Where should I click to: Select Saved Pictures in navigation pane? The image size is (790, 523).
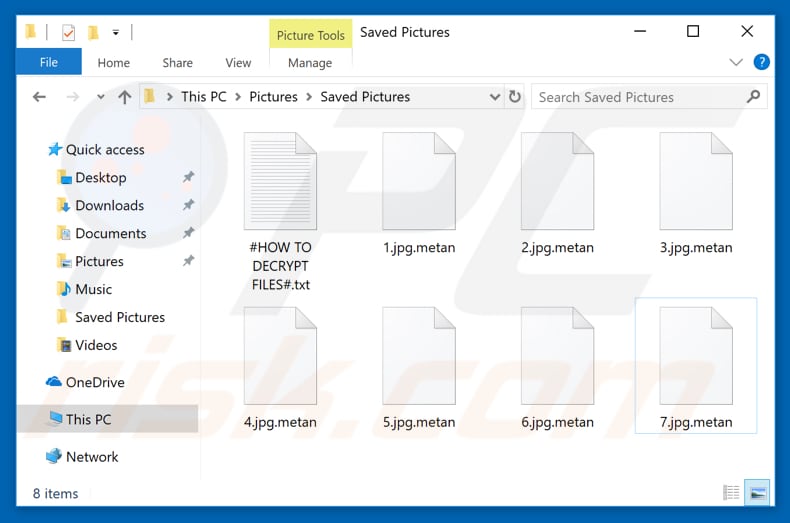pos(111,317)
